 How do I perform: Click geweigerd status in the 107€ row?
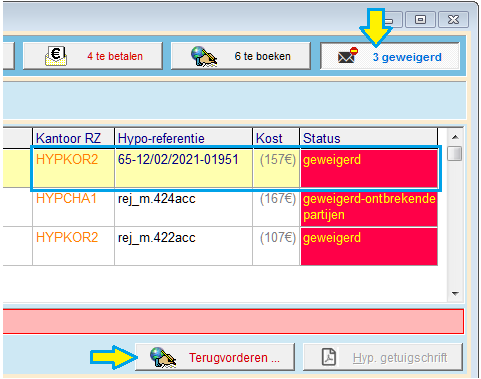369,246
